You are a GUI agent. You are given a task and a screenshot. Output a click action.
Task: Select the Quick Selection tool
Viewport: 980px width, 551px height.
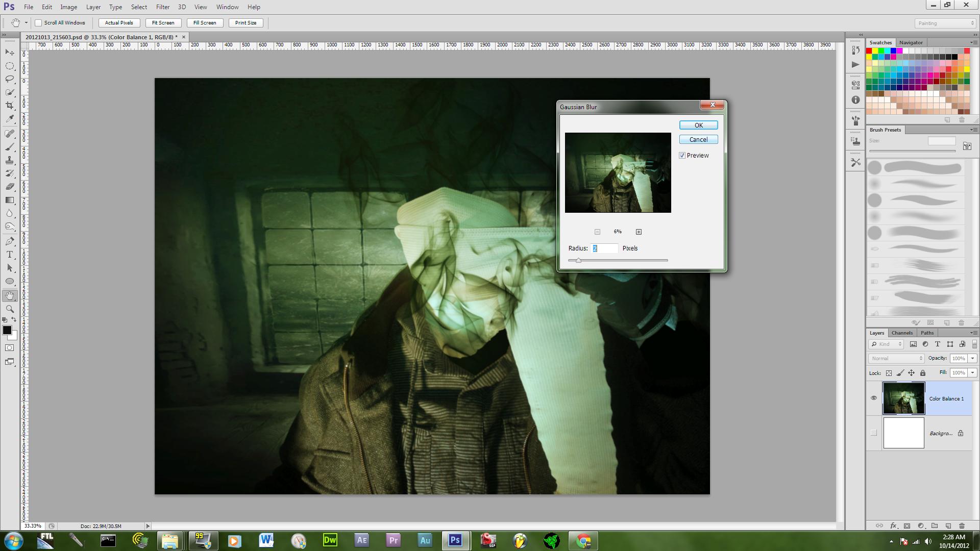(x=10, y=92)
